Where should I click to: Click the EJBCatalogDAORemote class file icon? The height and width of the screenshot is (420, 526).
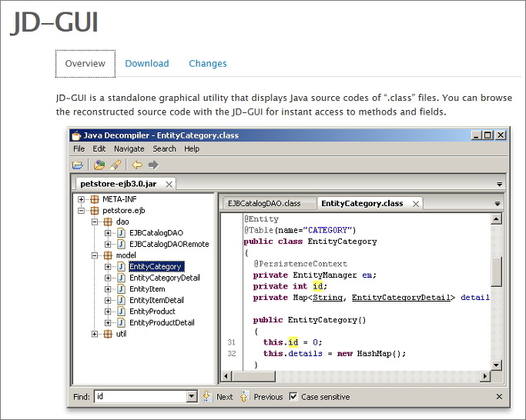121,244
